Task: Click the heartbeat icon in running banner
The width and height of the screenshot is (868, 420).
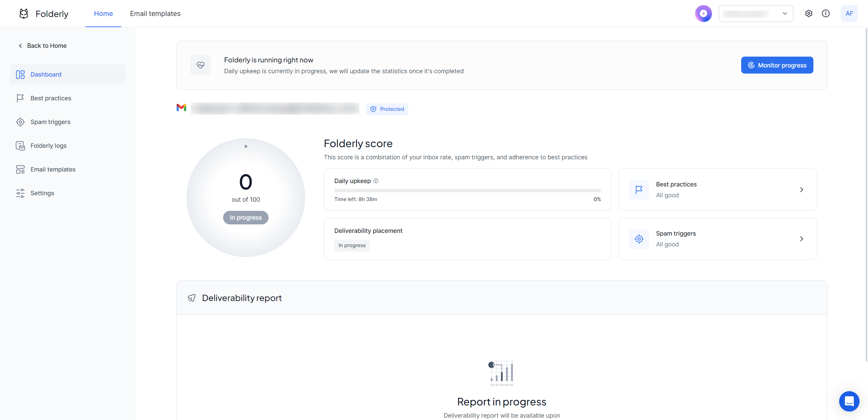Action: 200,65
